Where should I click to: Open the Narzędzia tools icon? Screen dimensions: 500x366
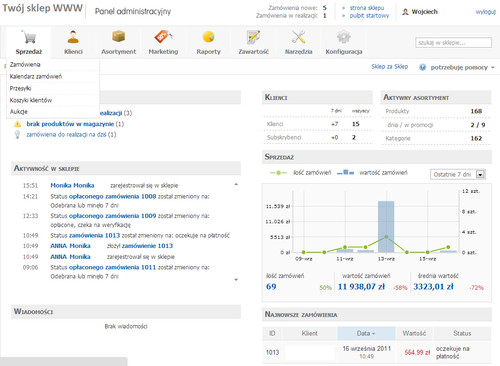298,37
